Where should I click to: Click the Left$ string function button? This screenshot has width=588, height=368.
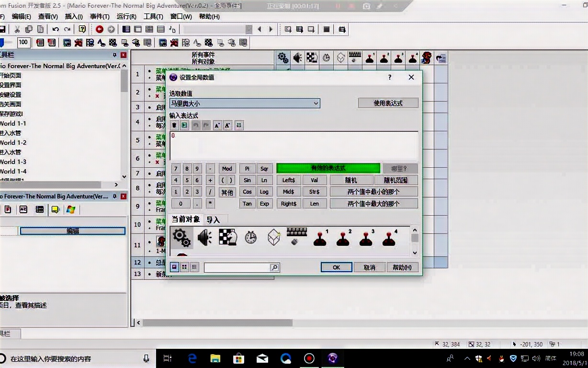point(289,180)
